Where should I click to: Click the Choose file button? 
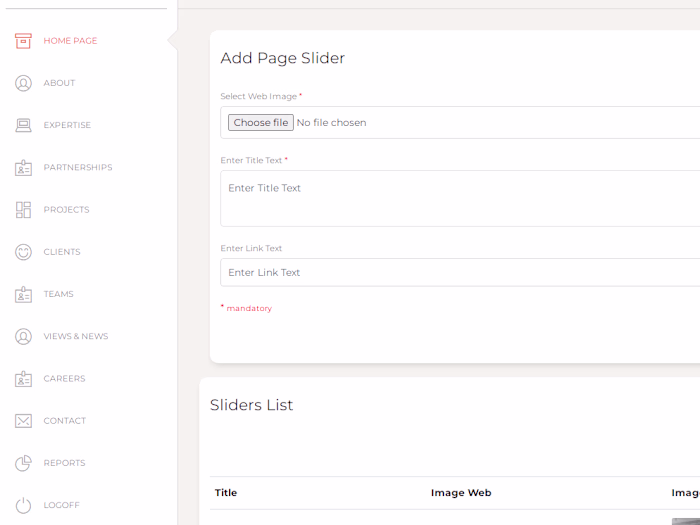(261, 122)
